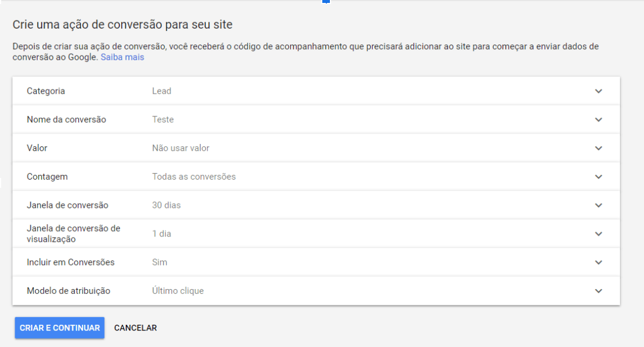Click the Não usar valor text

(x=181, y=148)
